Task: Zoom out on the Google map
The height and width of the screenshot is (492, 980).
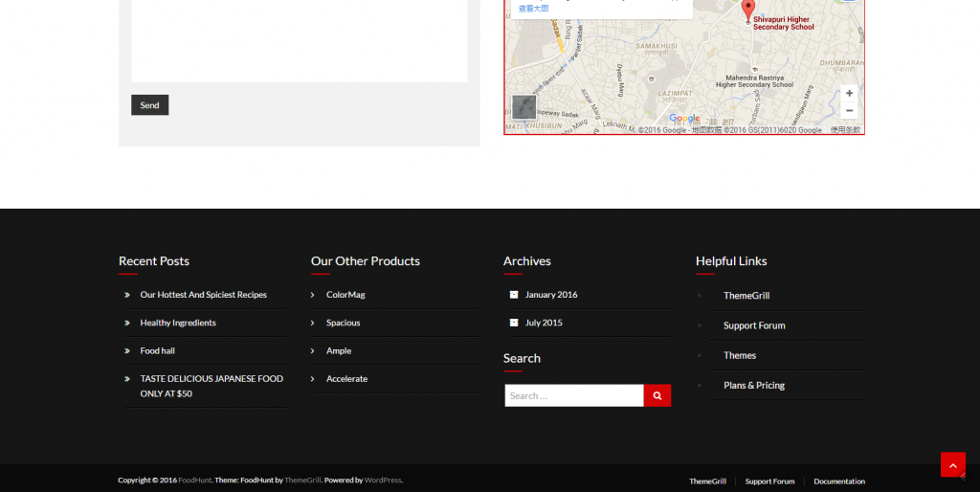Action: 848,110
